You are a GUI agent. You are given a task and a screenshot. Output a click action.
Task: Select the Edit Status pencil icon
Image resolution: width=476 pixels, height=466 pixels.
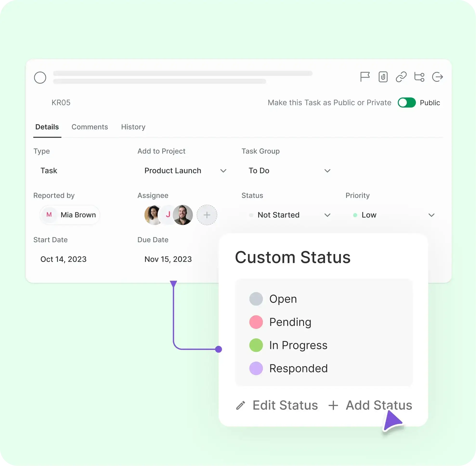pos(241,405)
